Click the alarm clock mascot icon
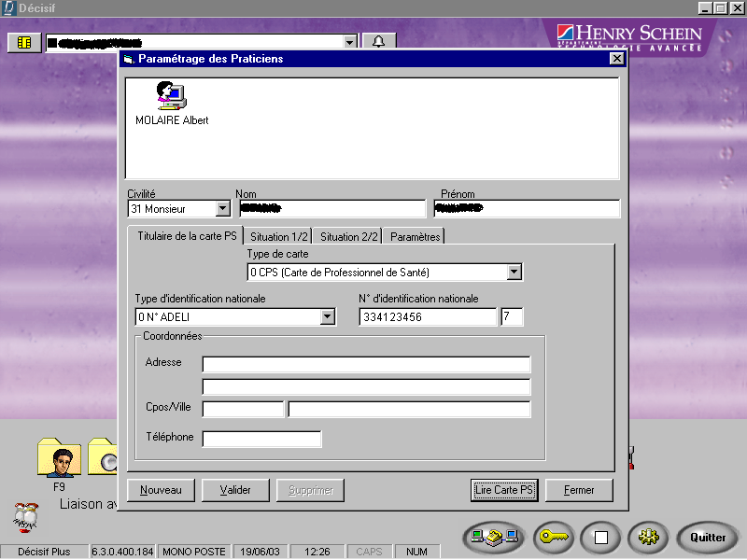 pos(25,515)
